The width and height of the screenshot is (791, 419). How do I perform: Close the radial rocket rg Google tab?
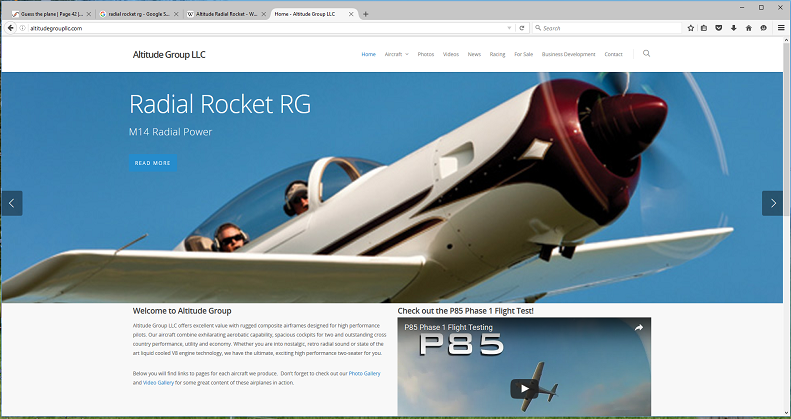click(x=176, y=14)
